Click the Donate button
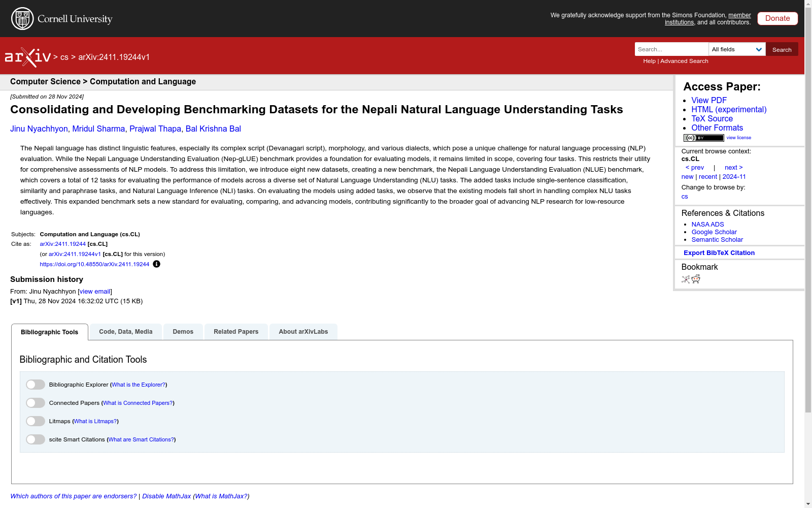Image resolution: width=812 pixels, height=508 pixels. click(777, 18)
